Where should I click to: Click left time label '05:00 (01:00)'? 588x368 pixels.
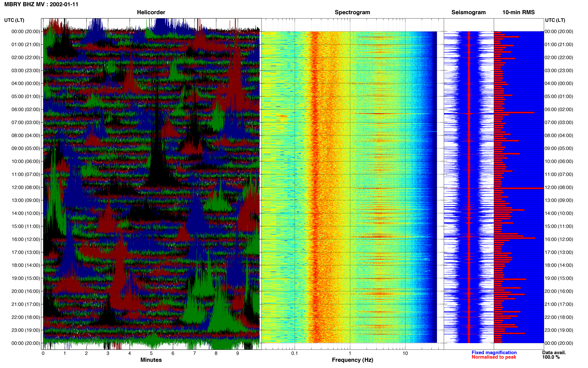(26, 96)
